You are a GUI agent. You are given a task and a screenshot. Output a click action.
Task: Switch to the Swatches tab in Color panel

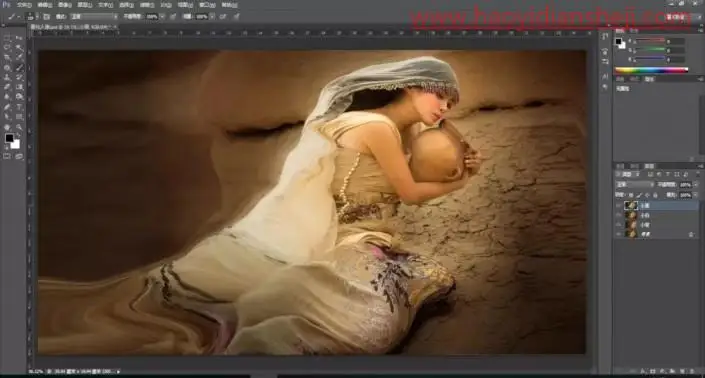click(633, 31)
